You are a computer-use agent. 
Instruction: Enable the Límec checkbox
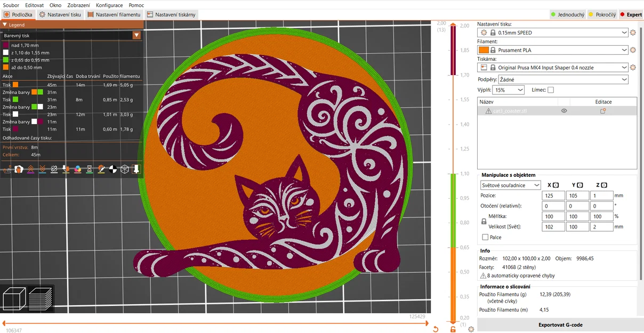tap(551, 90)
